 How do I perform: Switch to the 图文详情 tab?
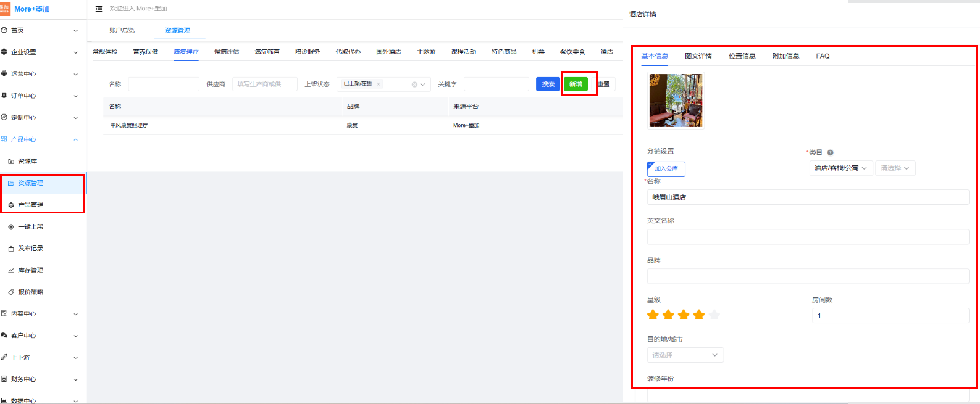coord(698,56)
